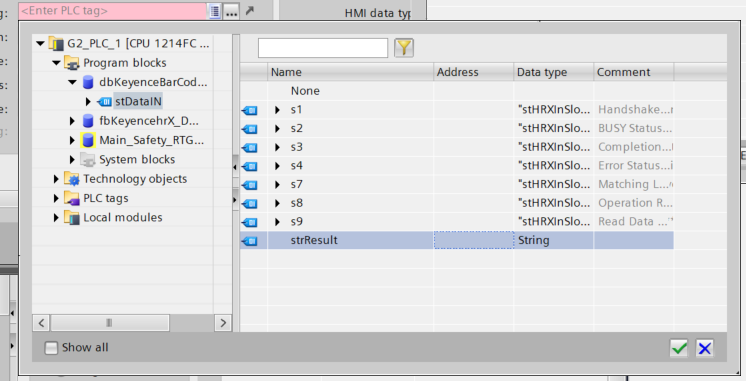746x381 pixels.
Task: Sort by the Name column header
Action: 351,72
